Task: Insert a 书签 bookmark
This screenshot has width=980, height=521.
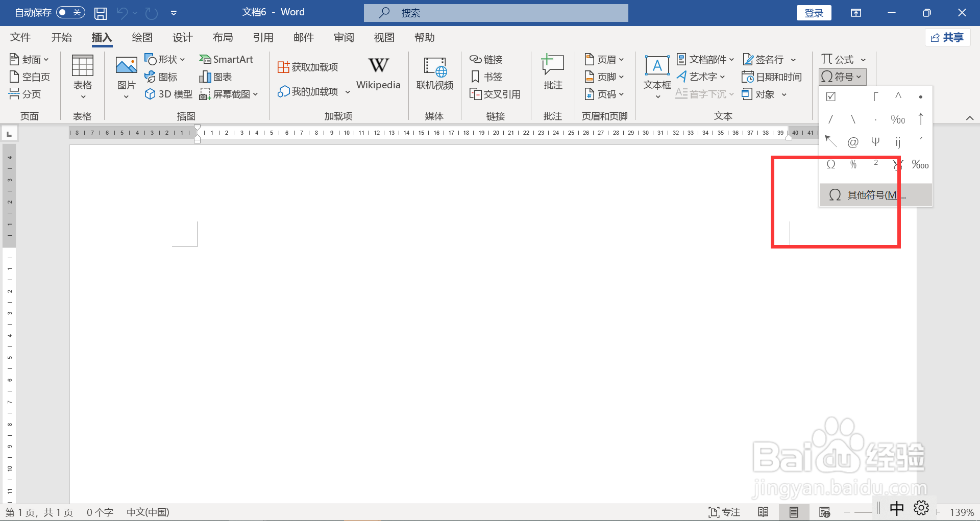Action: coord(486,77)
